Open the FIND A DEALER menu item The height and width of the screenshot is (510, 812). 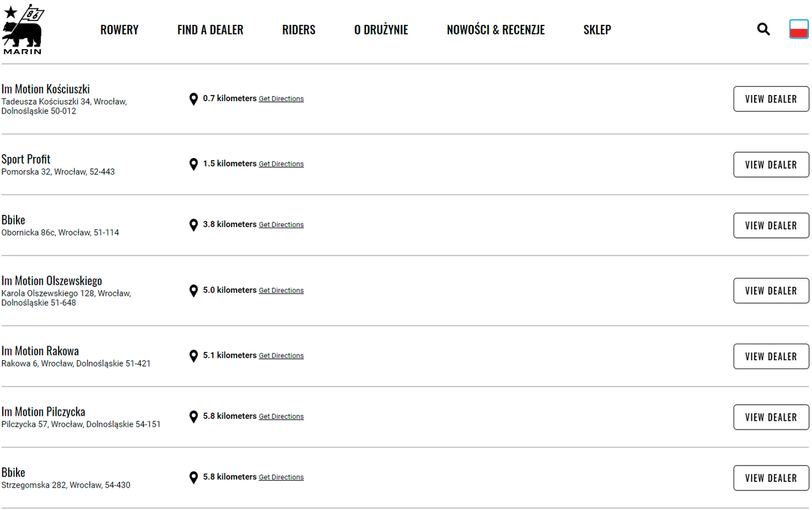coord(210,29)
